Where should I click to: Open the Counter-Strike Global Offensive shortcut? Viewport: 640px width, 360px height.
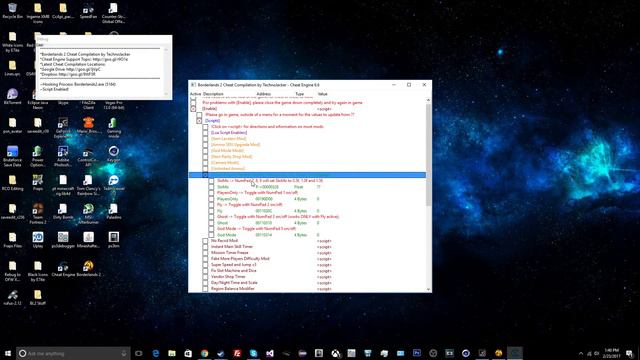tap(113, 13)
